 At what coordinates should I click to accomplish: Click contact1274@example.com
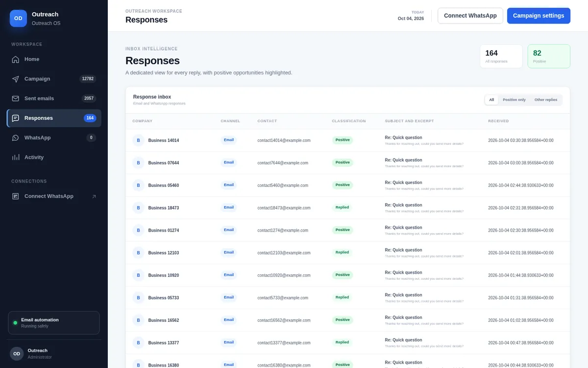coord(283,231)
